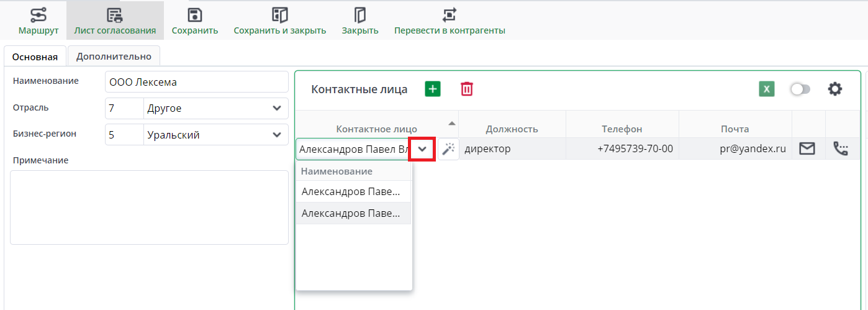Call contact via phone icon
868x310 pixels.
point(841,148)
